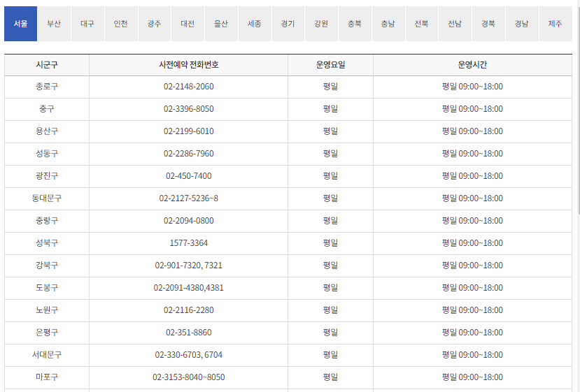Switch to the 제주 tab

coord(556,24)
